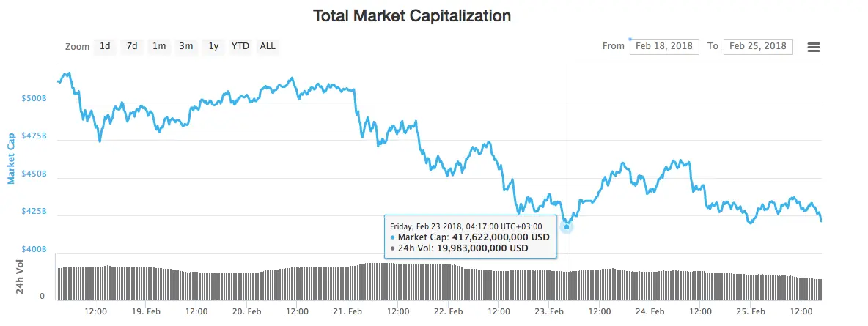Viewport: 868px width, 326px height.
Task: Click the 24. Feb x-axis tick label
Action: (x=650, y=311)
